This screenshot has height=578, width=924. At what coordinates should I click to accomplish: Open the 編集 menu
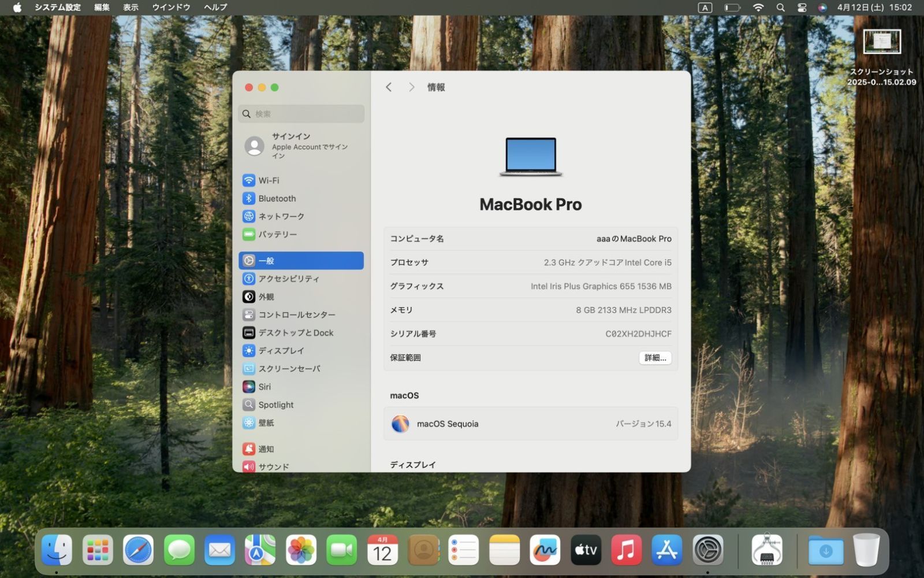click(102, 8)
